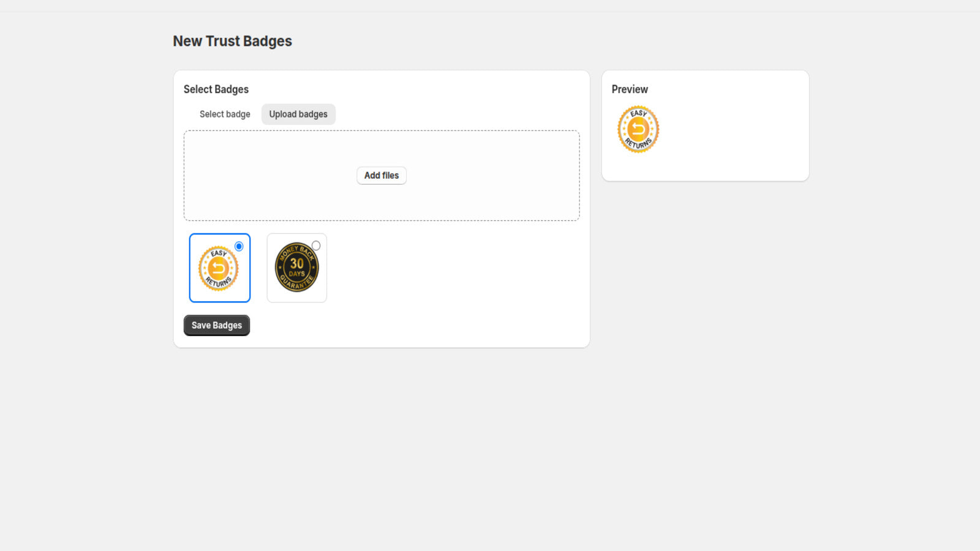Switch to the Select badge tab
The height and width of the screenshot is (551, 980).
click(224, 114)
